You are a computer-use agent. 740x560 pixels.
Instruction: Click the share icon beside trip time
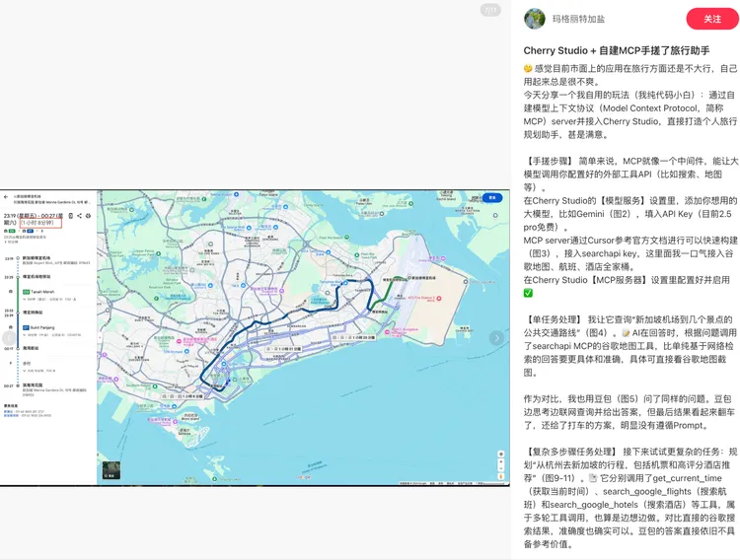[x=80, y=215]
